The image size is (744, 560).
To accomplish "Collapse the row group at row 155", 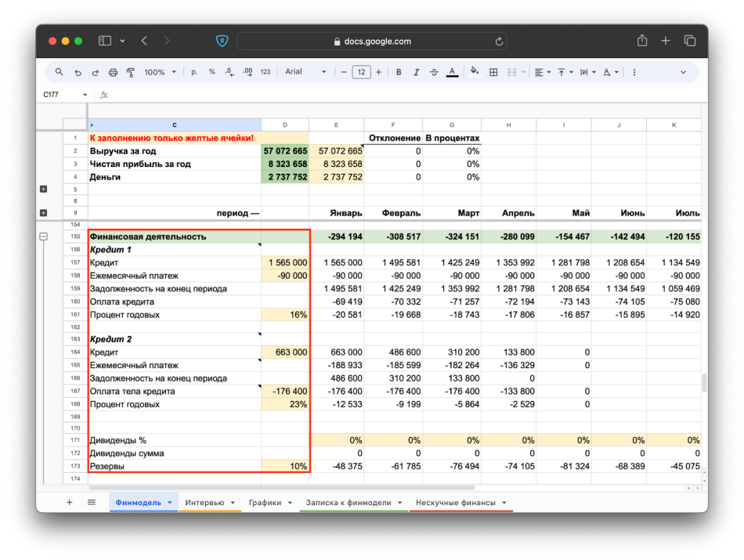I will click(44, 236).
